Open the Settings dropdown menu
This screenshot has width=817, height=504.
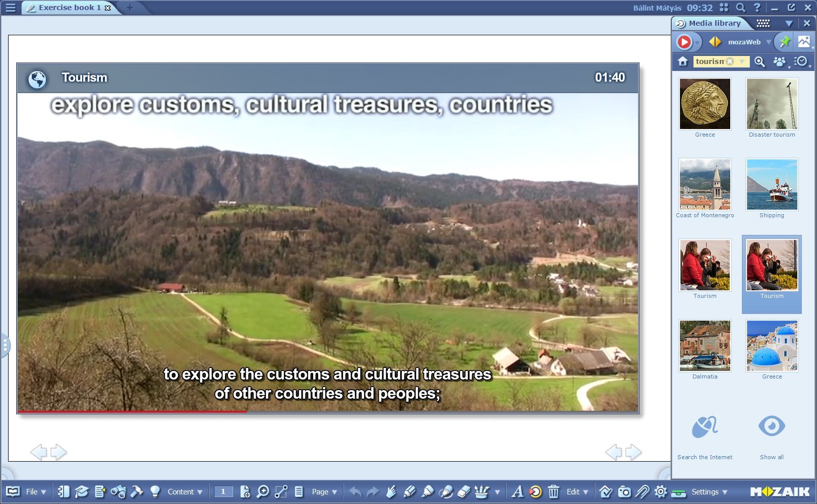(709, 491)
